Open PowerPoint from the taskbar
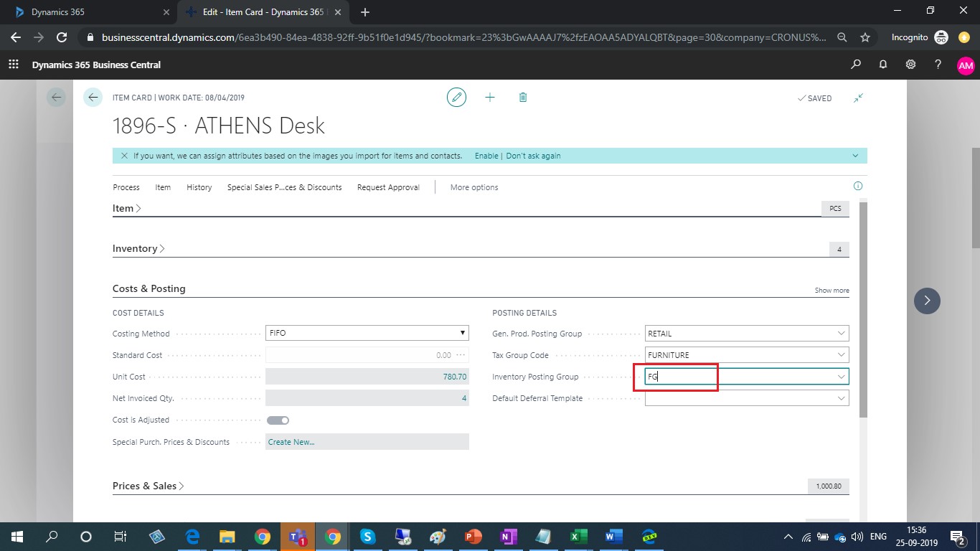Image resolution: width=980 pixels, height=551 pixels. pyautogui.click(x=473, y=536)
